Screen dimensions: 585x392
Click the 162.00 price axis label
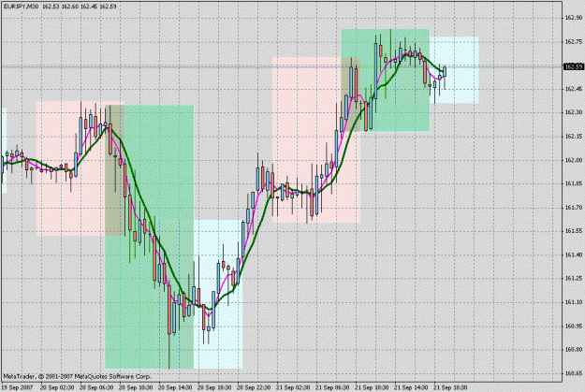[574, 160]
